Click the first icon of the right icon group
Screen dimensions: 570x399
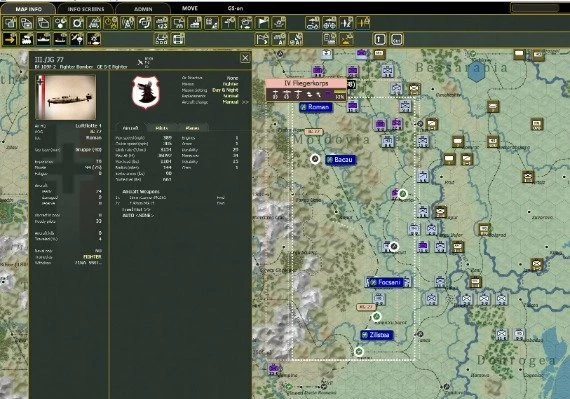313,23
